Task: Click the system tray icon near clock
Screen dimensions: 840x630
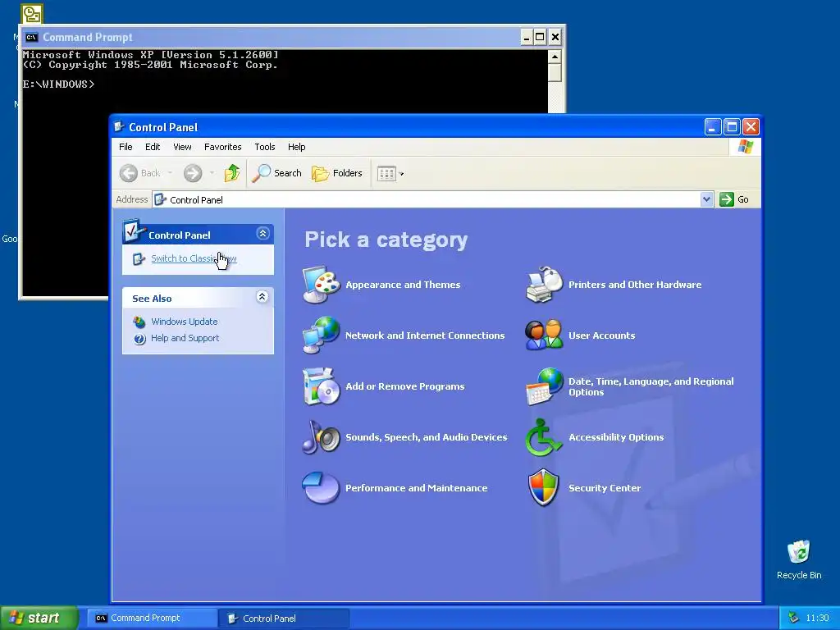Action: 793,618
